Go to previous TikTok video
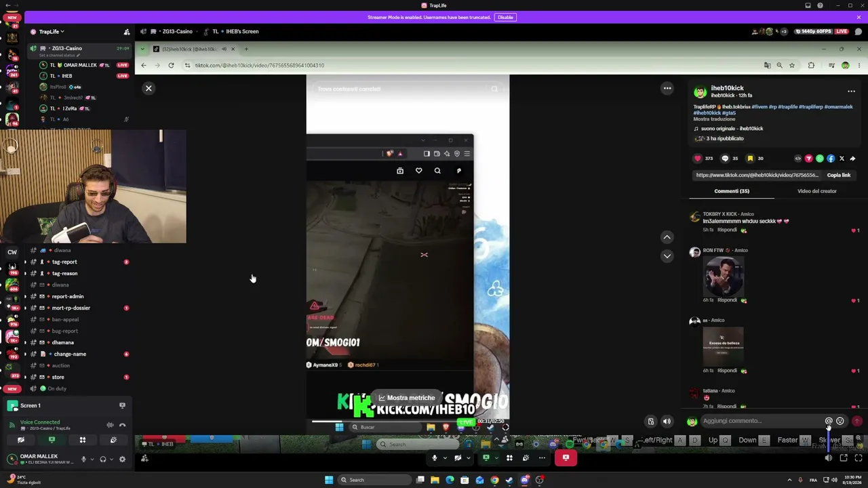Viewport: 868px width, 488px height. coord(667,237)
